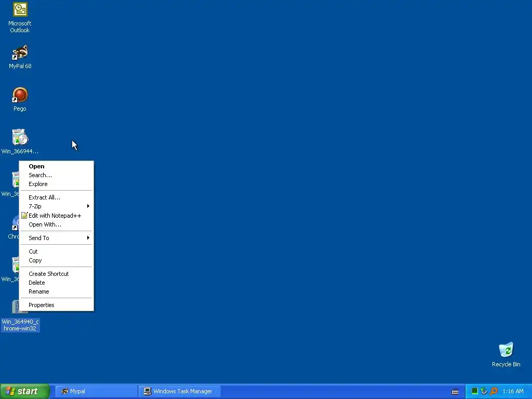Image resolution: width=532 pixels, height=399 pixels.
Task: Choose Extract All... in the context menu
Action: (x=57, y=197)
